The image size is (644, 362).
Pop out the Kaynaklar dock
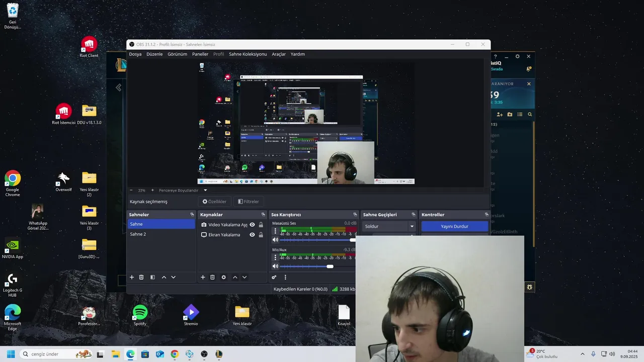click(263, 215)
